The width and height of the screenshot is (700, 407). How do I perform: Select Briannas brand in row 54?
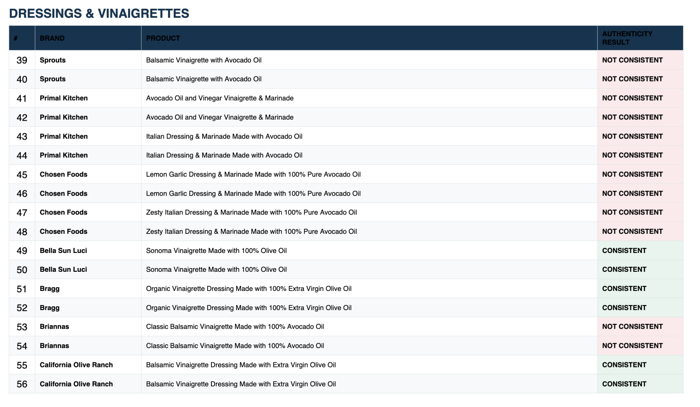(x=54, y=346)
